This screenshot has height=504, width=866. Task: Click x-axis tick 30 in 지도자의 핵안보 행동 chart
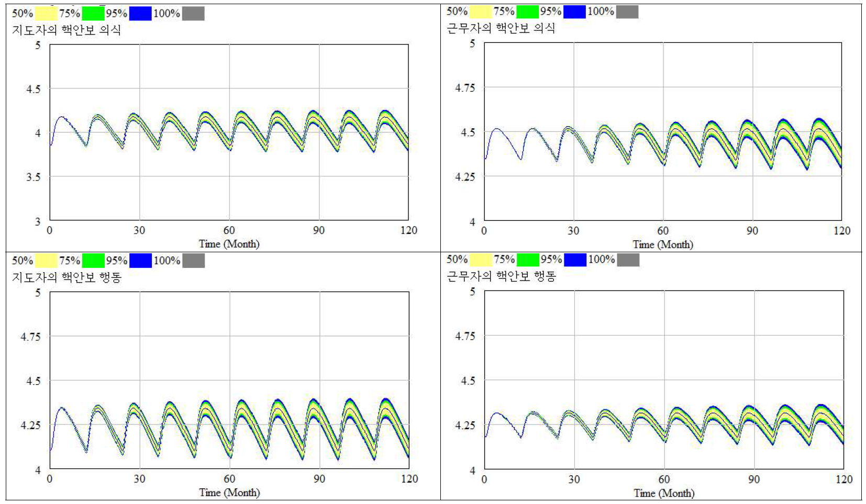pyautogui.click(x=139, y=479)
